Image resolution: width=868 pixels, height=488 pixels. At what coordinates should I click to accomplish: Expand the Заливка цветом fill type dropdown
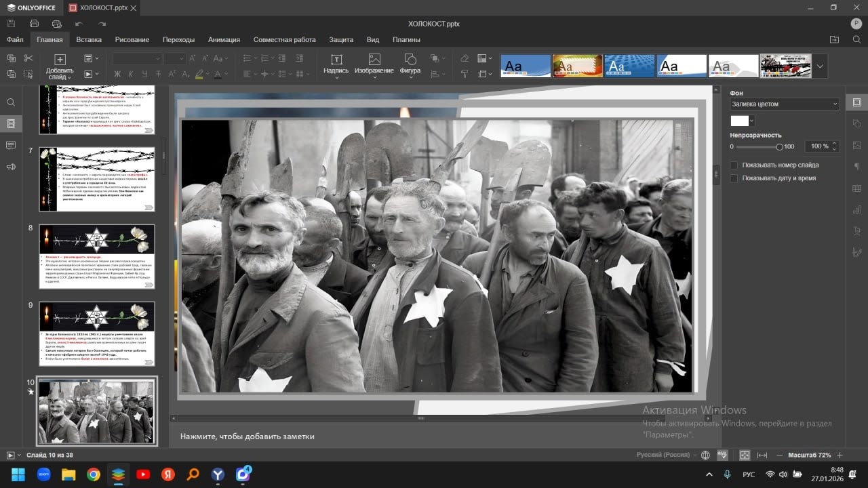[785, 104]
